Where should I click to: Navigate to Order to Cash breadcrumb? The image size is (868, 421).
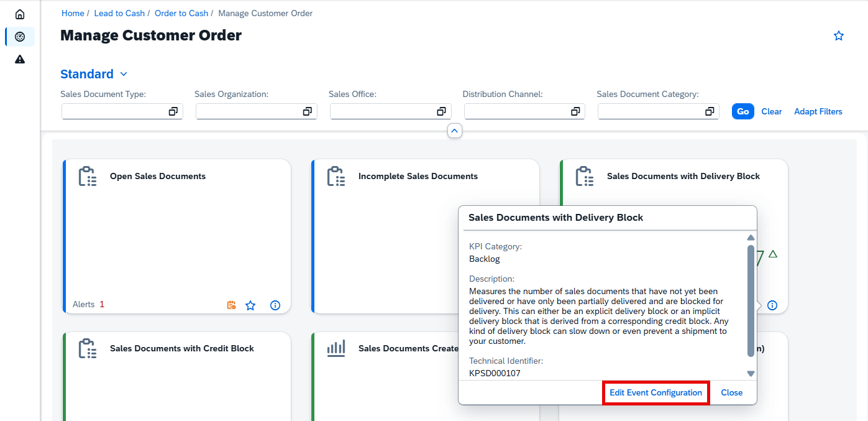coord(181,13)
